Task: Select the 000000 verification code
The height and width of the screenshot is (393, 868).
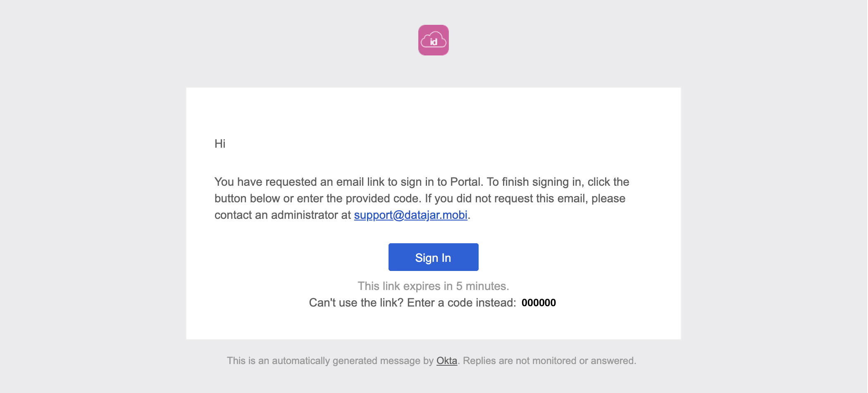Action: [539, 303]
